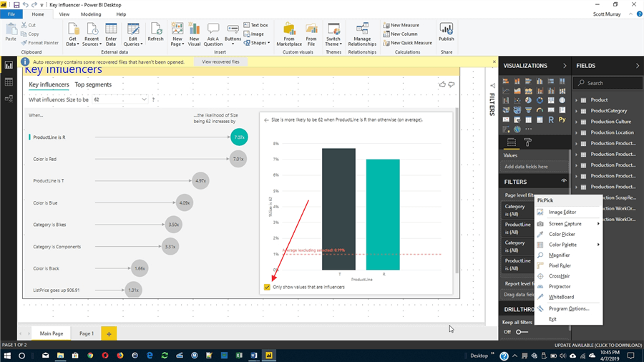Screen dimensions: 644x362
Task: Switch to Page 1 report tab
Action: [x=87, y=333]
